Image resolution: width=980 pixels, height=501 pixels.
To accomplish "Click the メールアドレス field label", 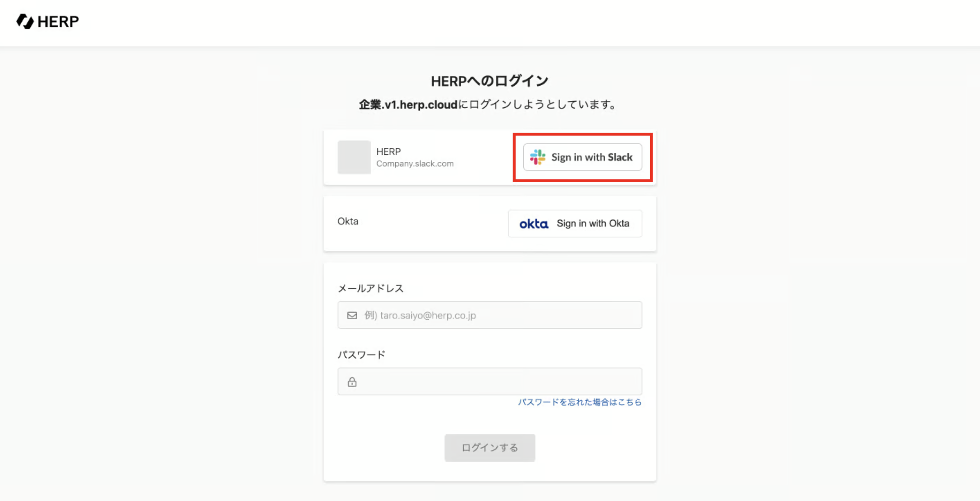I will 370,289.
